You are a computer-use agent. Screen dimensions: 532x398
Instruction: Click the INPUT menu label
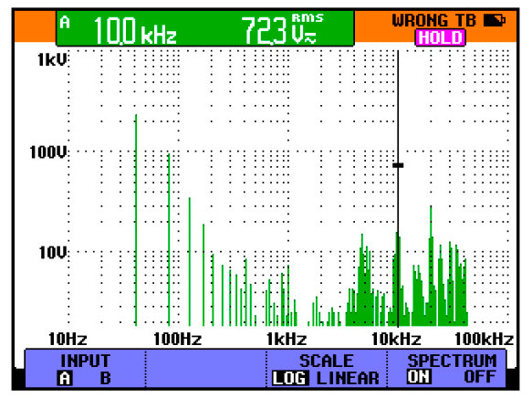(85, 361)
